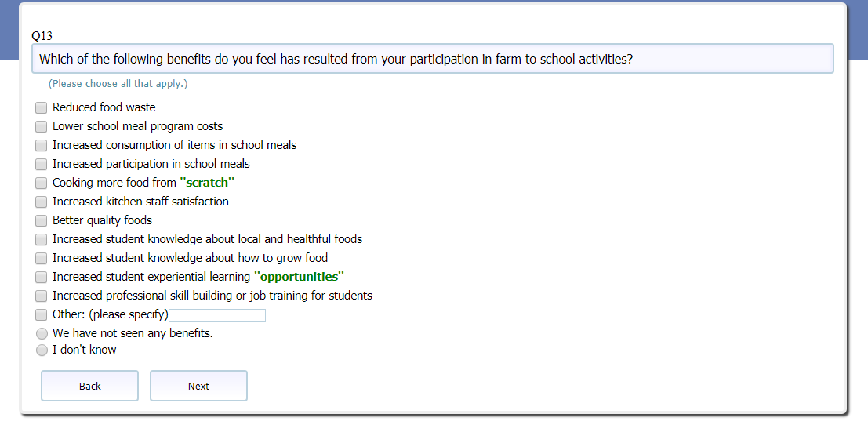Tick student knowledge about how to grow food

[42, 258]
